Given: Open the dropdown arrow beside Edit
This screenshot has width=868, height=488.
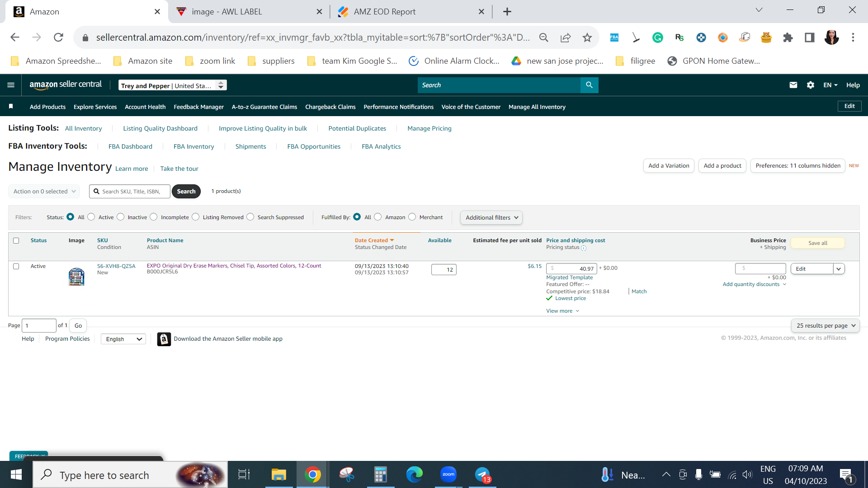Looking at the screenshot, I should click(839, 269).
